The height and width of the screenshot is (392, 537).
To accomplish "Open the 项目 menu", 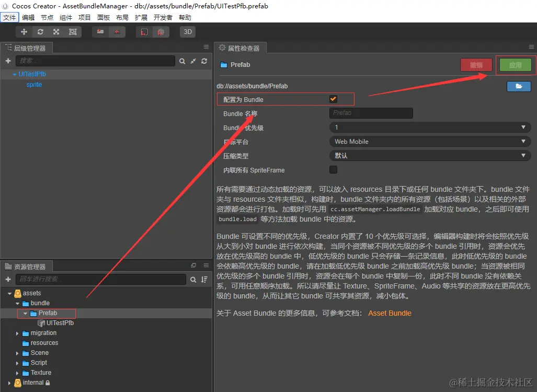I will pos(85,17).
